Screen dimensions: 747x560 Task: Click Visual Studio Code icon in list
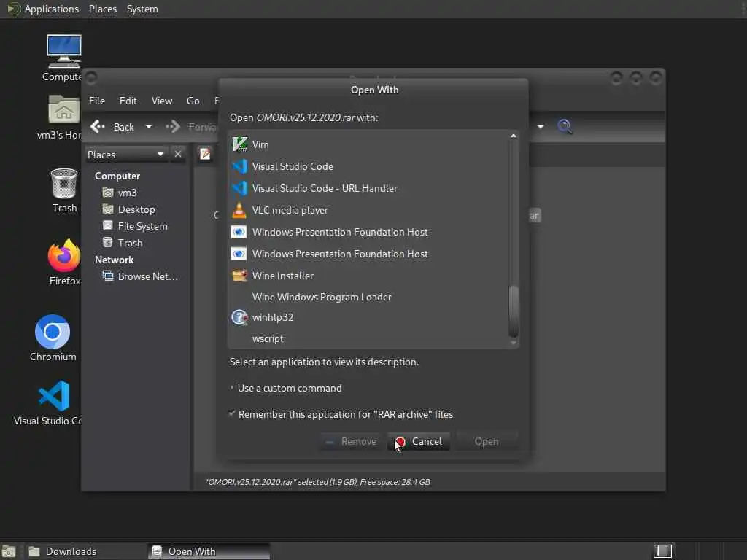[x=239, y=166]
